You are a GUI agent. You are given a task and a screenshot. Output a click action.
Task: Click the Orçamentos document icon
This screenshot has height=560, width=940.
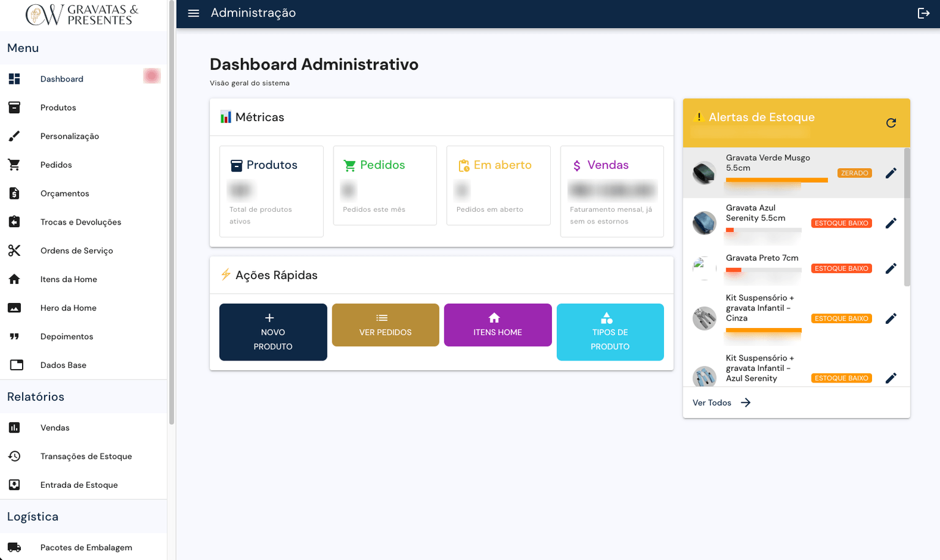(14, 193)
